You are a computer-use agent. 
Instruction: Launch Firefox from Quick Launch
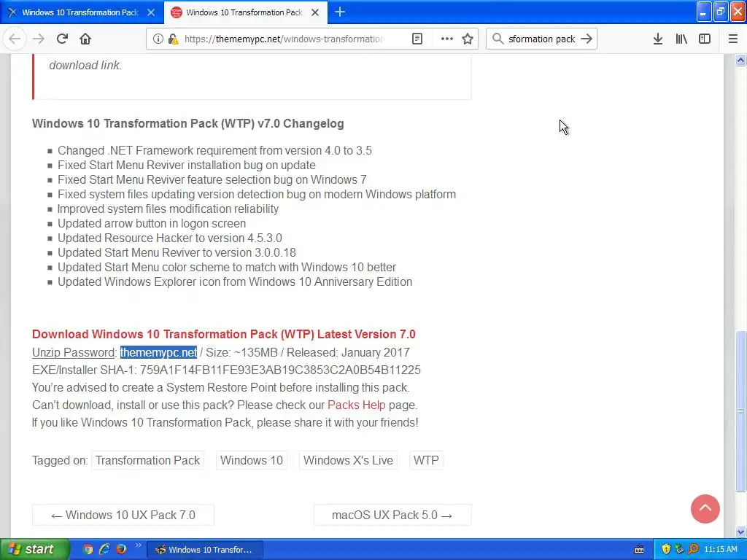coord(122,550)
